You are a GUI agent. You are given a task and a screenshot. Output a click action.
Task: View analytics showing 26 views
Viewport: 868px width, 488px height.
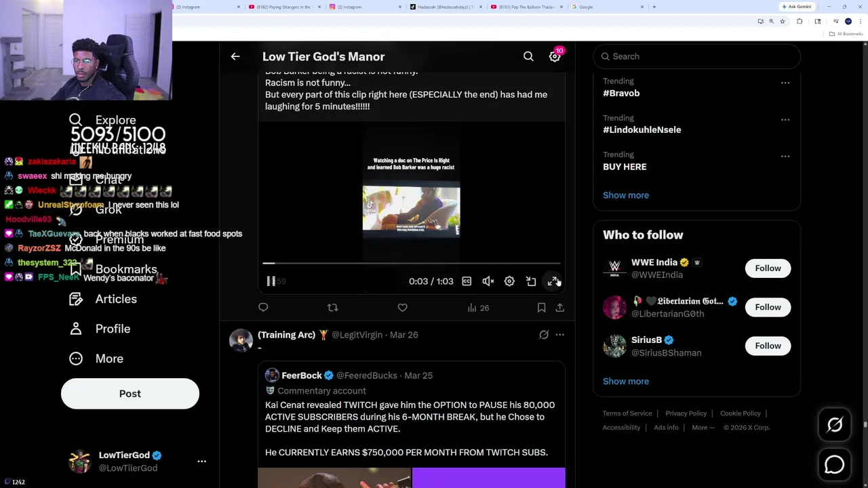[x=478, y=308]
